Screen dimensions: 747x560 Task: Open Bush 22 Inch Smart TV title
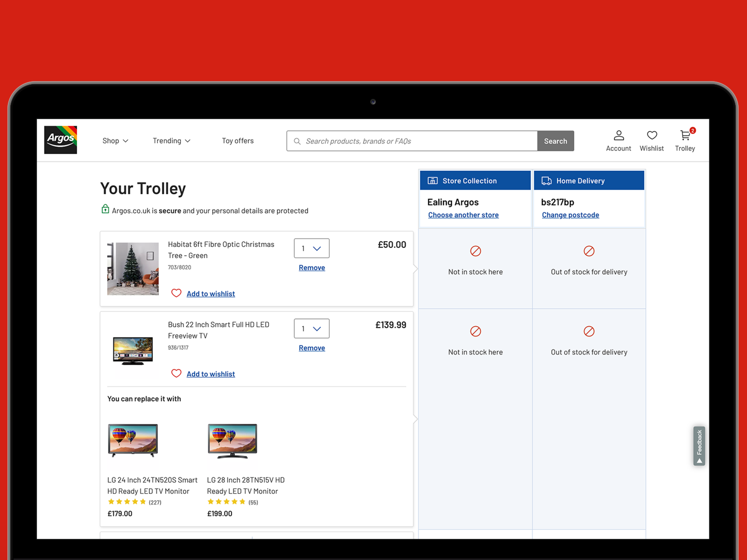[x=219, y=330]
